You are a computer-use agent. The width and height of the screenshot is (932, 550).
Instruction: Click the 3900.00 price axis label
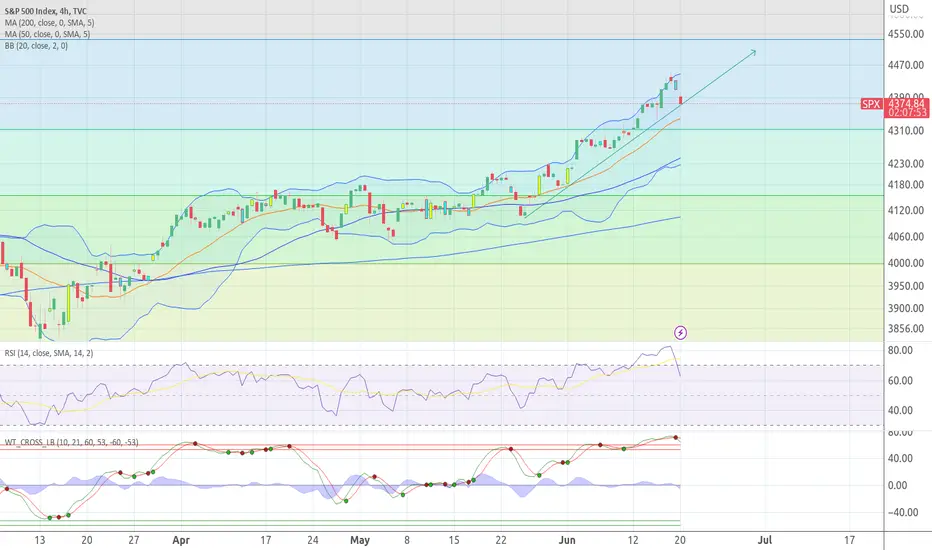point(905,308)
